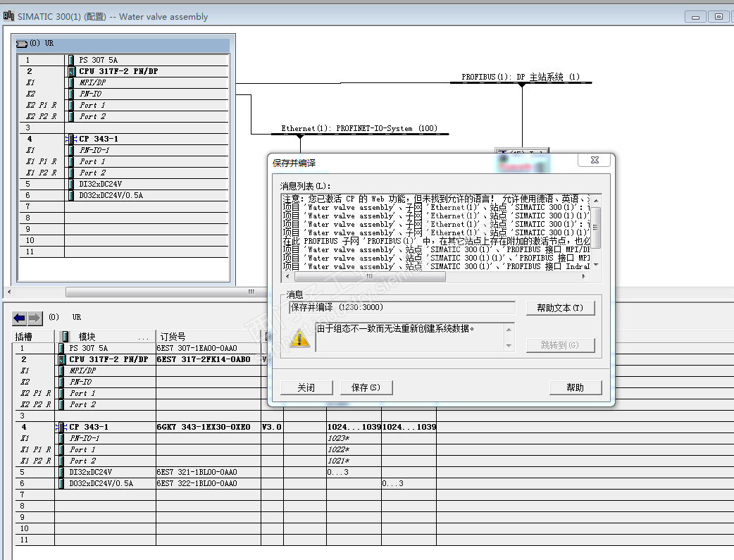
Task: Click order number 6ES7 307-1EA00-0AA0
Action: [197, 349]
